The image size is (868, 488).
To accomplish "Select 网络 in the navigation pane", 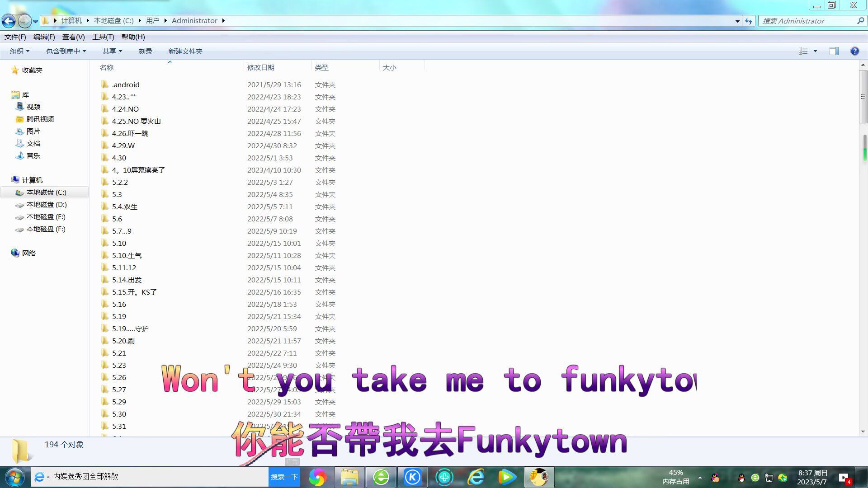I will (28, 253).
